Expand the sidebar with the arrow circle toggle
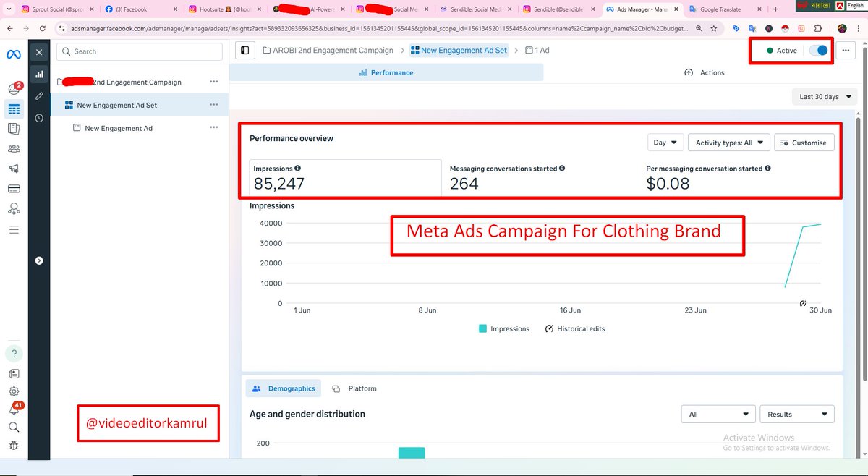868x476 pixels. coord(39,260)
